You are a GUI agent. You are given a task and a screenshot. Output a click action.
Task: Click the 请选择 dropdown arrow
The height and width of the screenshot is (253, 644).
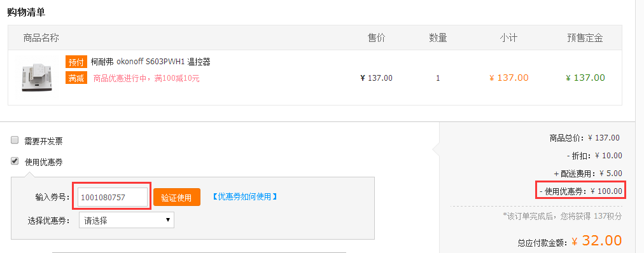click(x=167, y=220)
